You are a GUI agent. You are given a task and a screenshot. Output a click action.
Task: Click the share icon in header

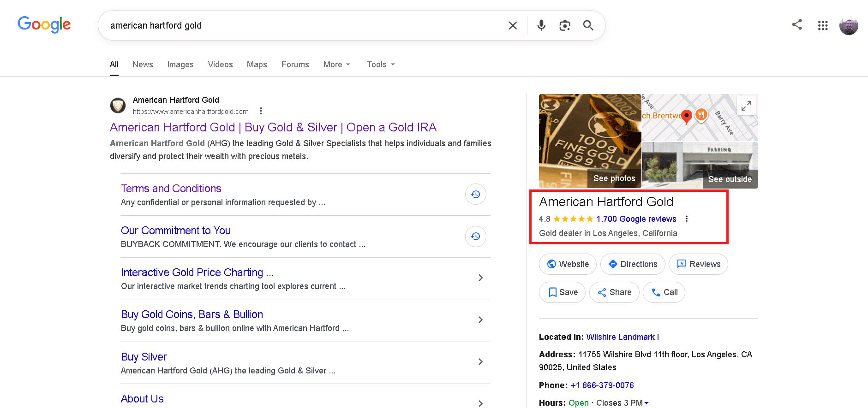797,24
